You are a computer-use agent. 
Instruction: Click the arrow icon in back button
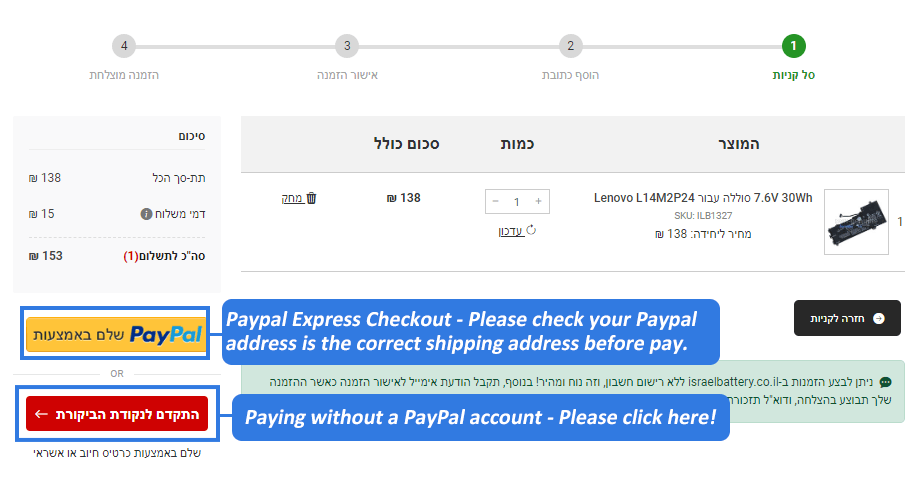coord(879,318)
